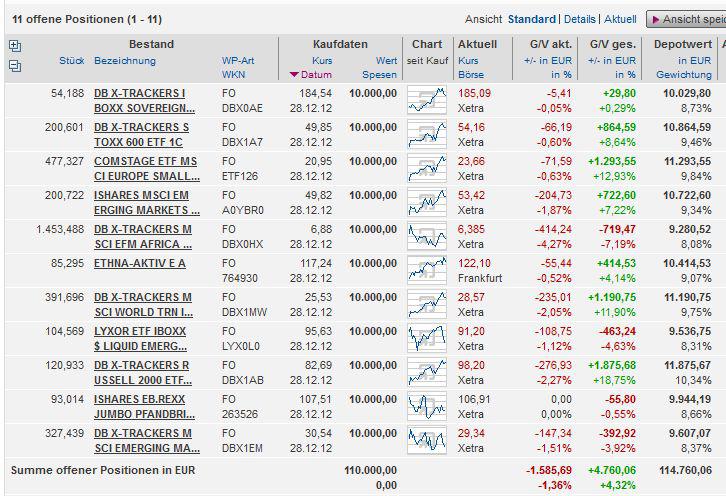
Task: Open chart thumbnail for iShares eb.rexx Jumbo Pfandbriefe
Action: point(427,406)
